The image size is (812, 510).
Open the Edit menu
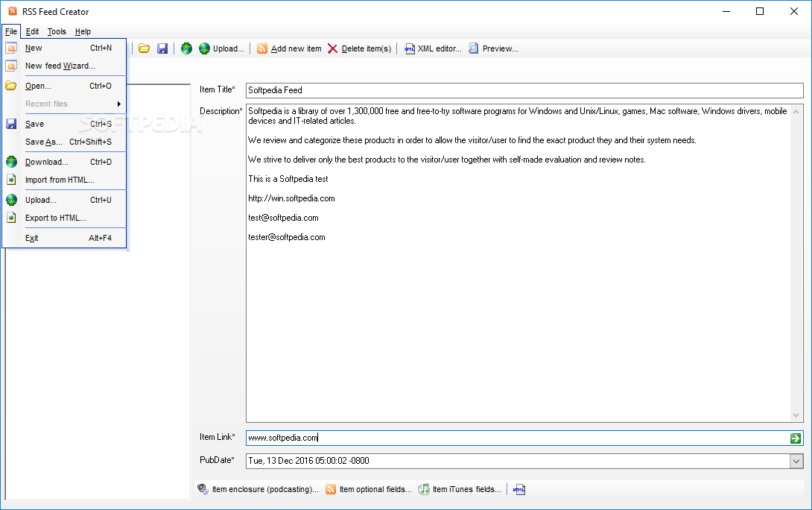32,31
